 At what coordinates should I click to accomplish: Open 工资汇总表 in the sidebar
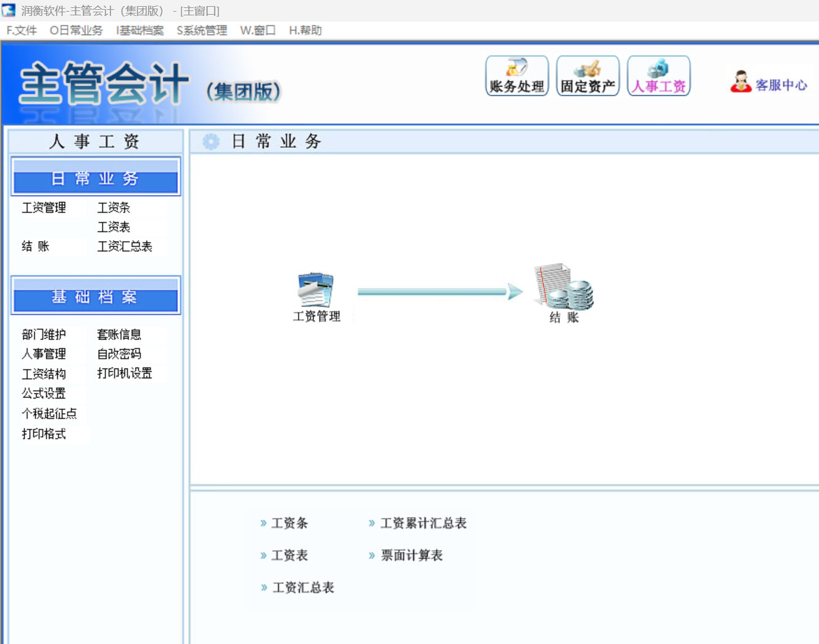[125, 247]
